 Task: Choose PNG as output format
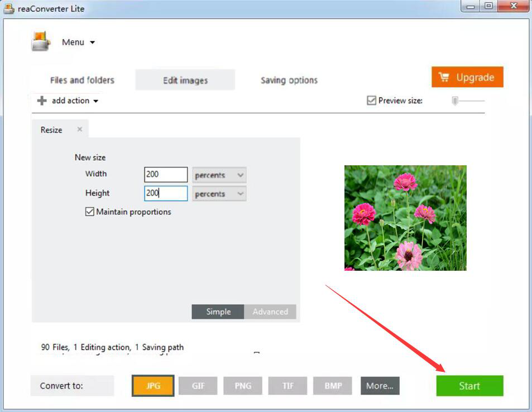243,386
